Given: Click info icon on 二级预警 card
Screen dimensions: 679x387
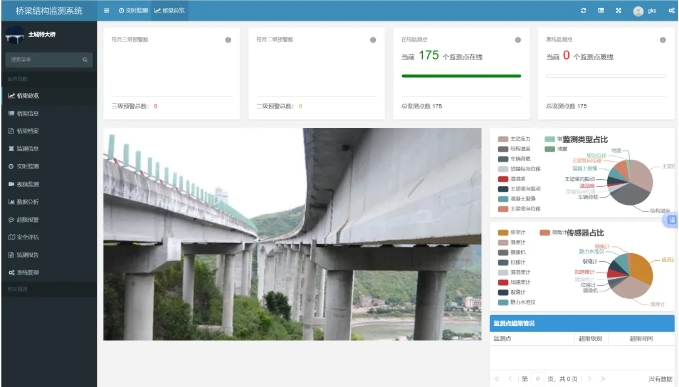Looking at the screenshot, I should tap(373, 40).
